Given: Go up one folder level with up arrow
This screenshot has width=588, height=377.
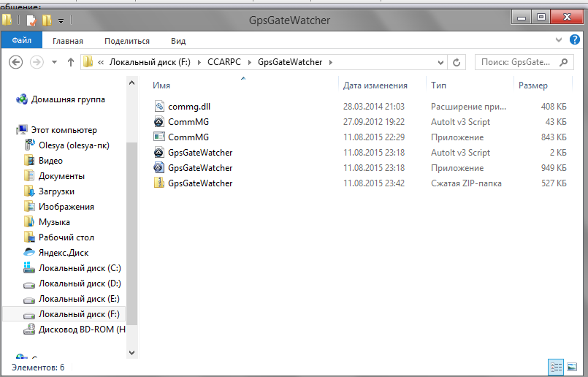Looking at the screenshot, I should (x=71, y=63).
